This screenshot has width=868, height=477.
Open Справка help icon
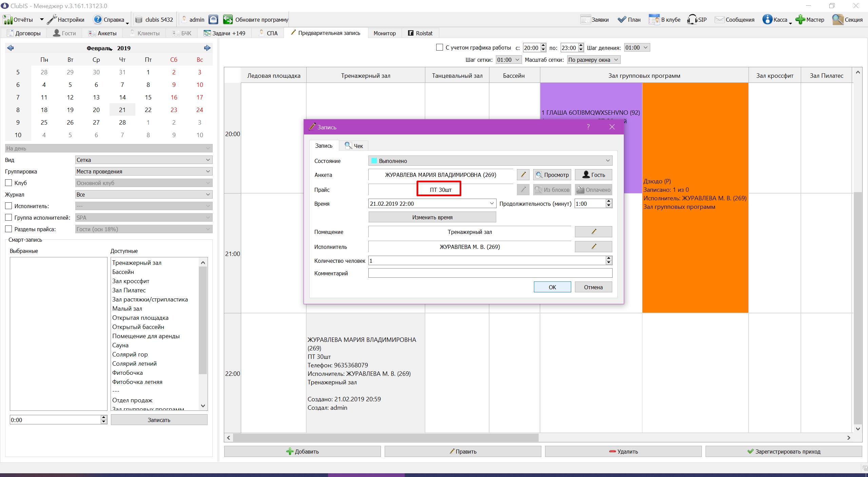98,20
